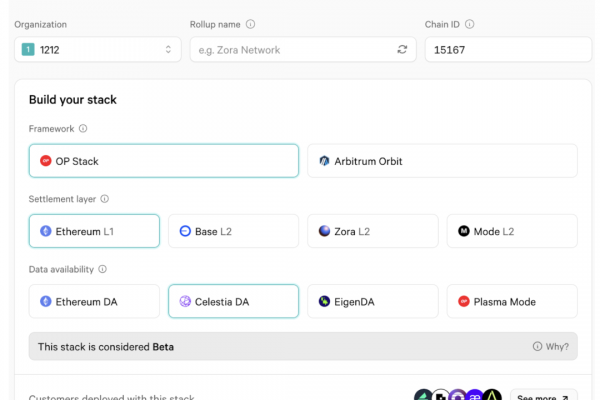The height and width of the screenshot is (400, 600).
Task: Open the Settlement layer info icon
Action: [x=104, y=199]
